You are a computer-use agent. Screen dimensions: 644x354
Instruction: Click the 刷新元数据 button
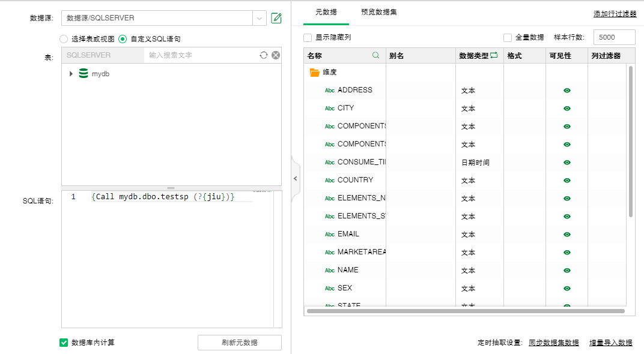[x=239, y=343]
